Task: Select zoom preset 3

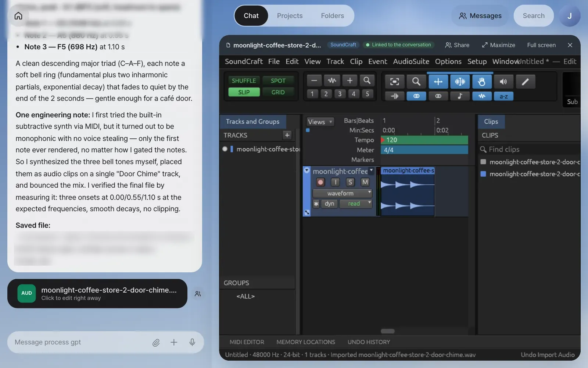Action: tap(340, 94)
